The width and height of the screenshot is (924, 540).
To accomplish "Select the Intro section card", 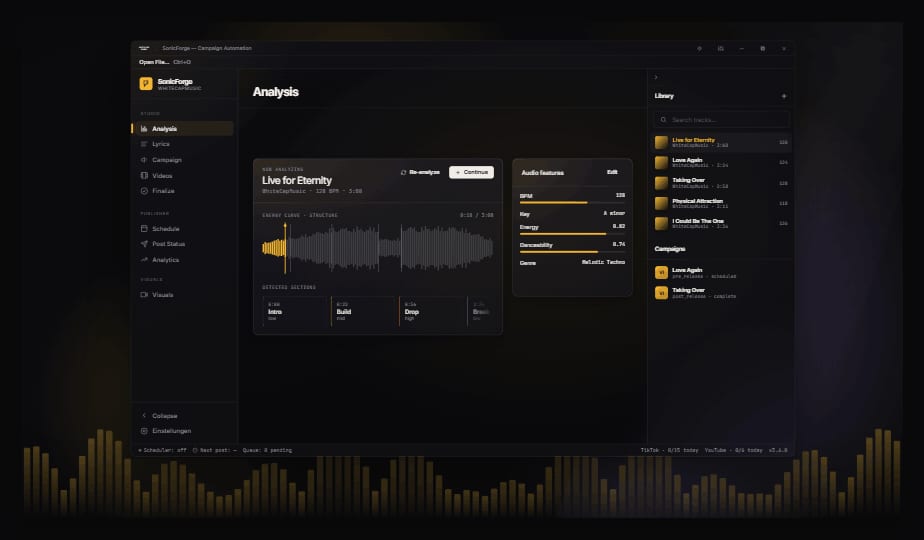I will (x=295, y=311).
